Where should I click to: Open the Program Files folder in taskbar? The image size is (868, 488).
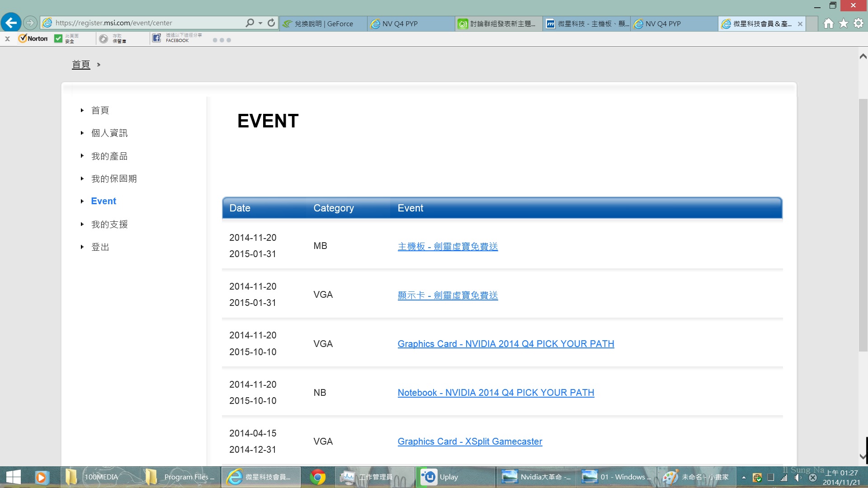(180, 477)
